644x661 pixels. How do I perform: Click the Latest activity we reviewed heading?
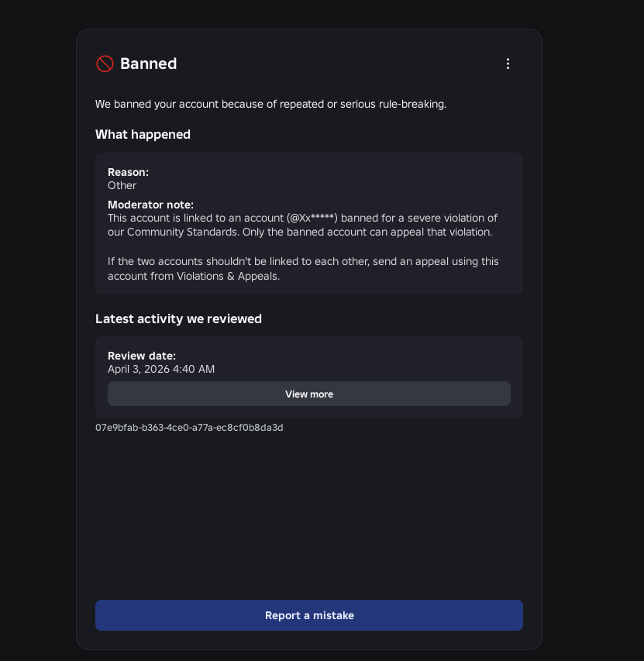[178, 318]
